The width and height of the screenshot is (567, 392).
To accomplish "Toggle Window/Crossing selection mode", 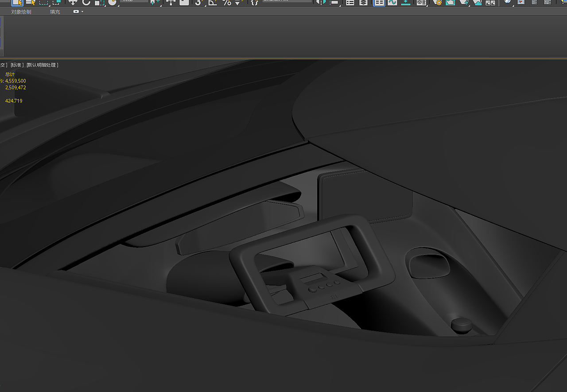I will [56, 2].
